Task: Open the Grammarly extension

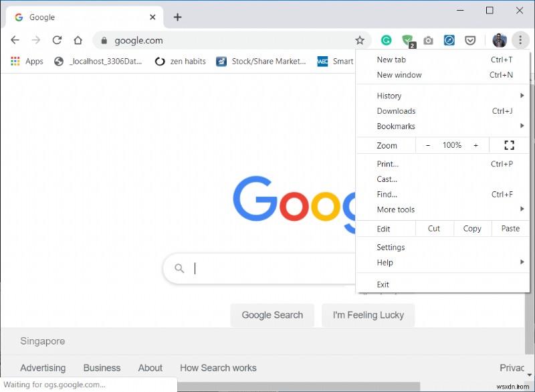Action: pyautogui.click(x=386, y=40)
